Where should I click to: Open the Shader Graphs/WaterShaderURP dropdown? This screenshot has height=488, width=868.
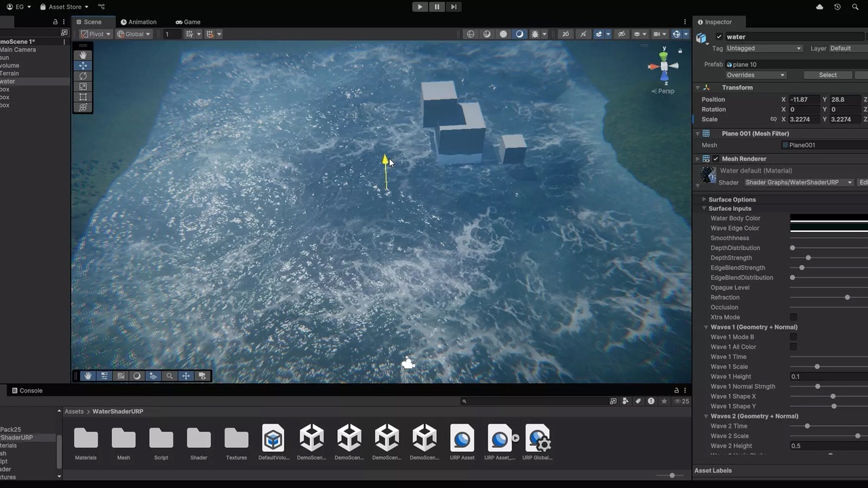pos(798,182)
